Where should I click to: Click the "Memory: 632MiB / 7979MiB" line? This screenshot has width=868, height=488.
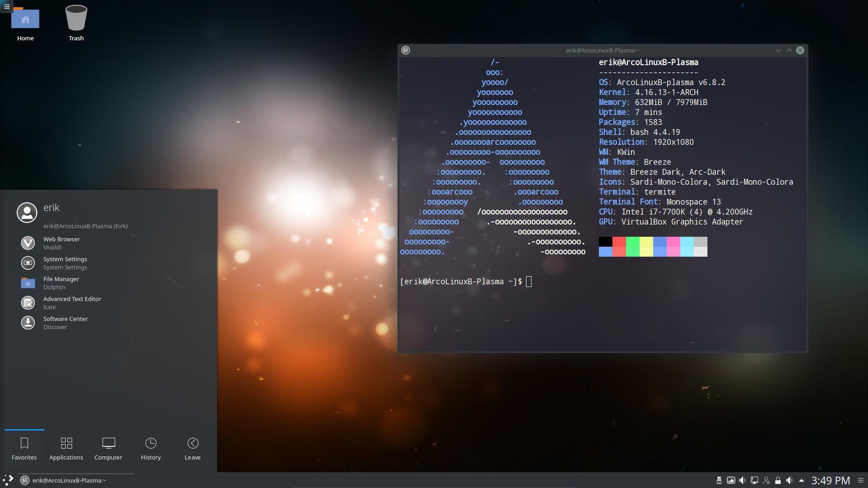point(653,102)
